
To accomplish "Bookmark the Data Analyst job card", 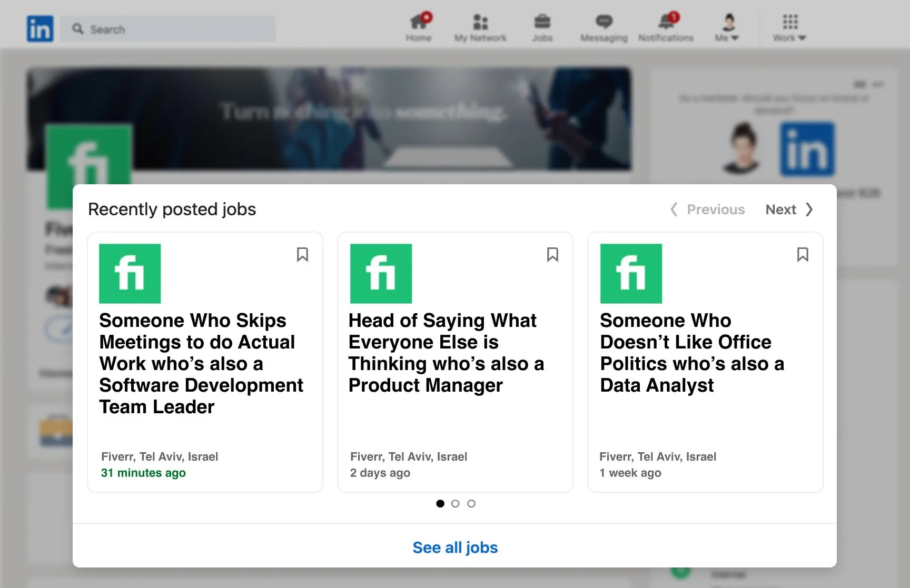I will (x=803, y=255).
